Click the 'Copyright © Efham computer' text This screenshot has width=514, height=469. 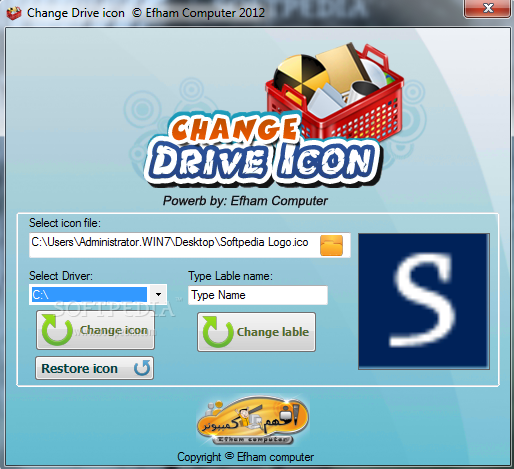[x=245, y=457]
